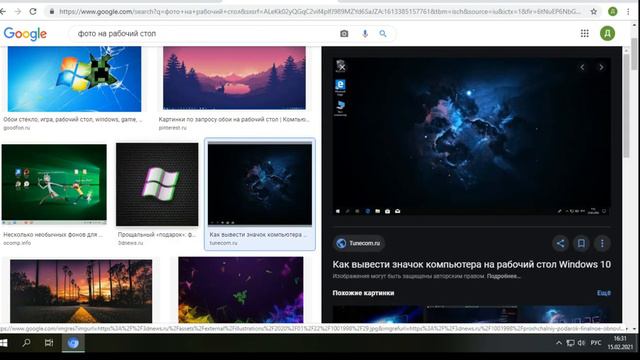Click the Похожие картинки heading
Viewport: 640px width, 360px height.
click(x=363, y=293)
